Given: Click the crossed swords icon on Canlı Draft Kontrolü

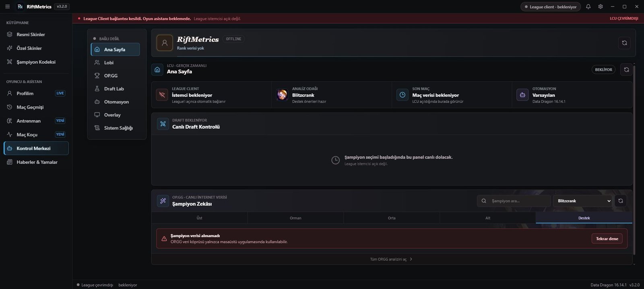Looking at the screenshot, I should pyautogui.click(x=163, y=124).
